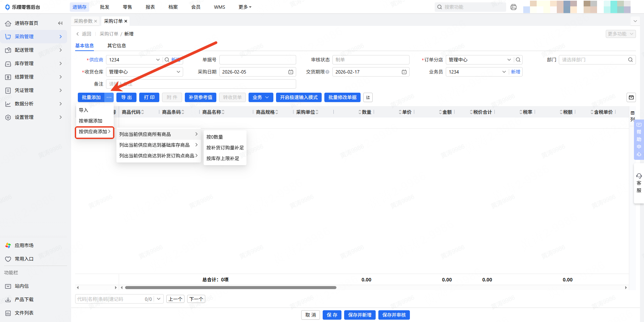
Task: Click 下一个 next result button
Action: coord(196,299)
